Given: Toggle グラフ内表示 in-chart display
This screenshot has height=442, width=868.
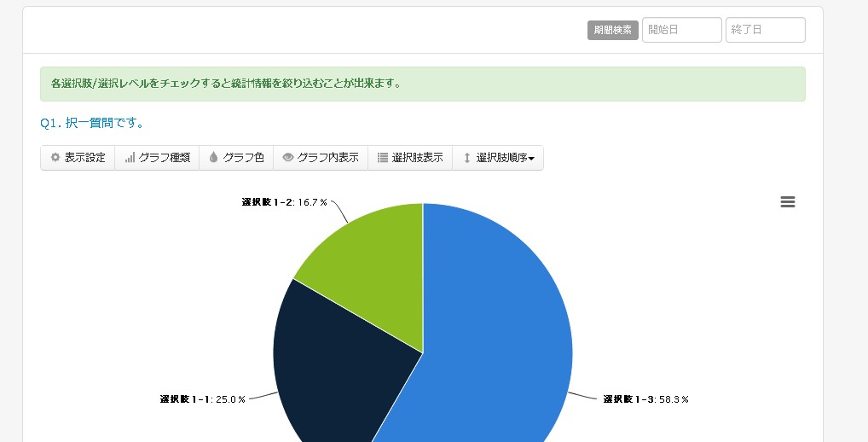Looking at the screenshot, I should tap(321, 158).
